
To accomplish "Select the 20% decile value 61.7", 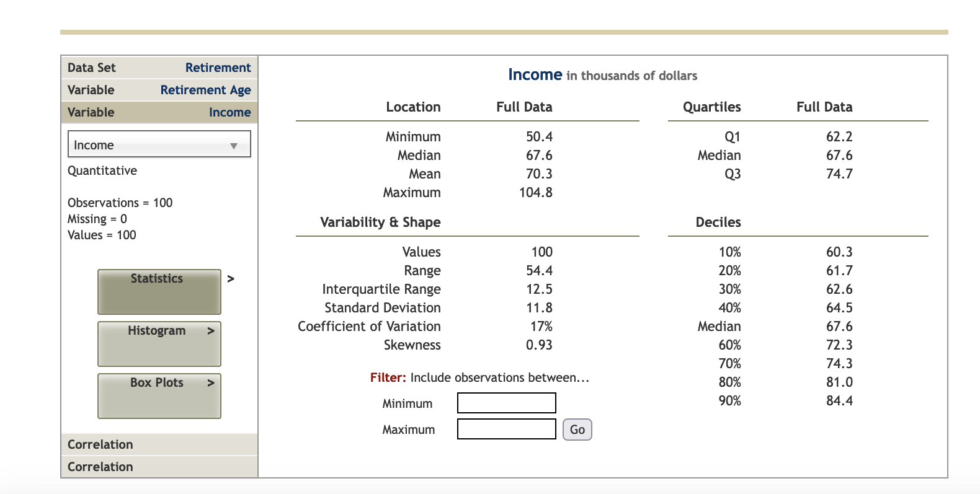I will pyautogui.click(x=839, y=270).
